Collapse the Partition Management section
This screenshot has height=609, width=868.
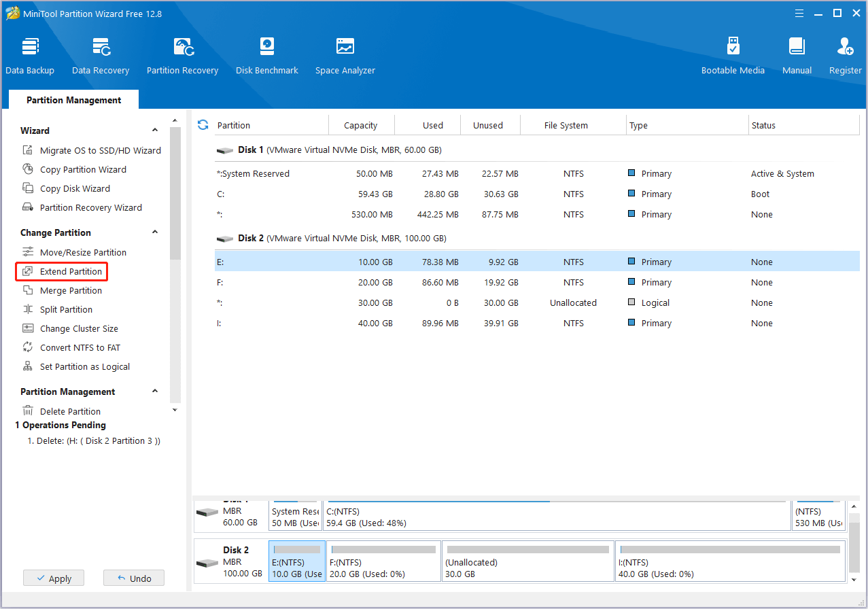point(155,391)
